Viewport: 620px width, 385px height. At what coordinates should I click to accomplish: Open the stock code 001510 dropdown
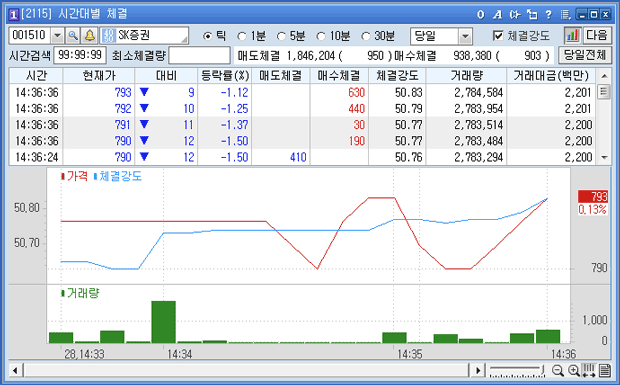(x=58, y=36)
